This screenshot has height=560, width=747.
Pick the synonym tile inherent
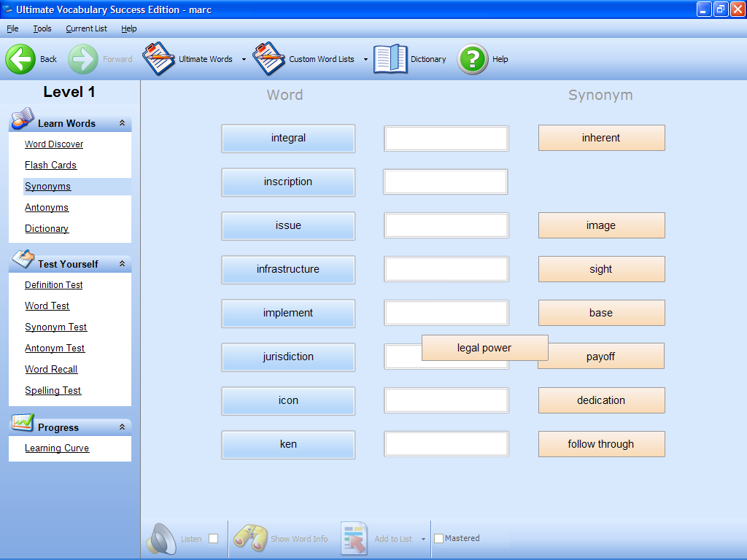tap(602, 138)
